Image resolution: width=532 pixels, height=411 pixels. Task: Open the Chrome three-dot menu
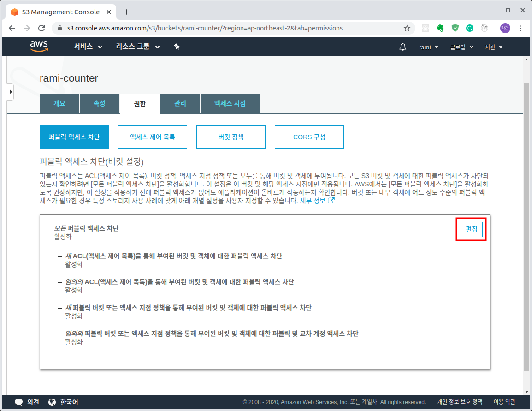point(520,28)
